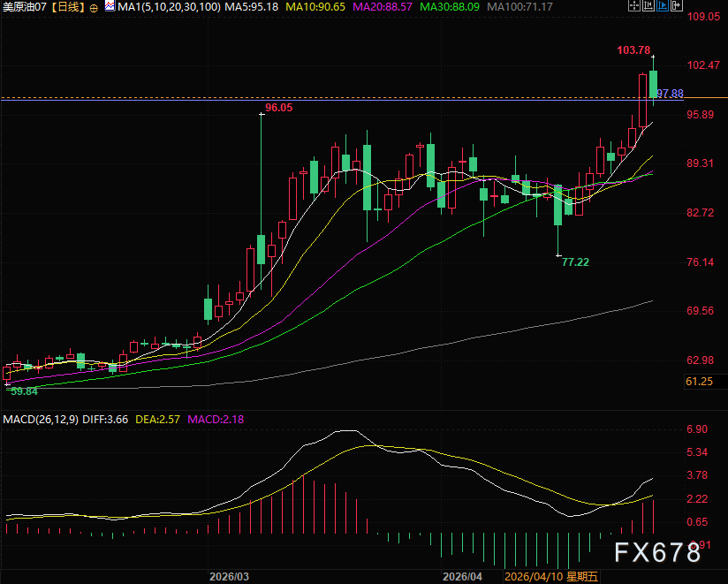Image resolution: width=728 pixels, height=584 pixels.
Task: Click the 69.56 price axis value
Action: (x=700, y=311)
